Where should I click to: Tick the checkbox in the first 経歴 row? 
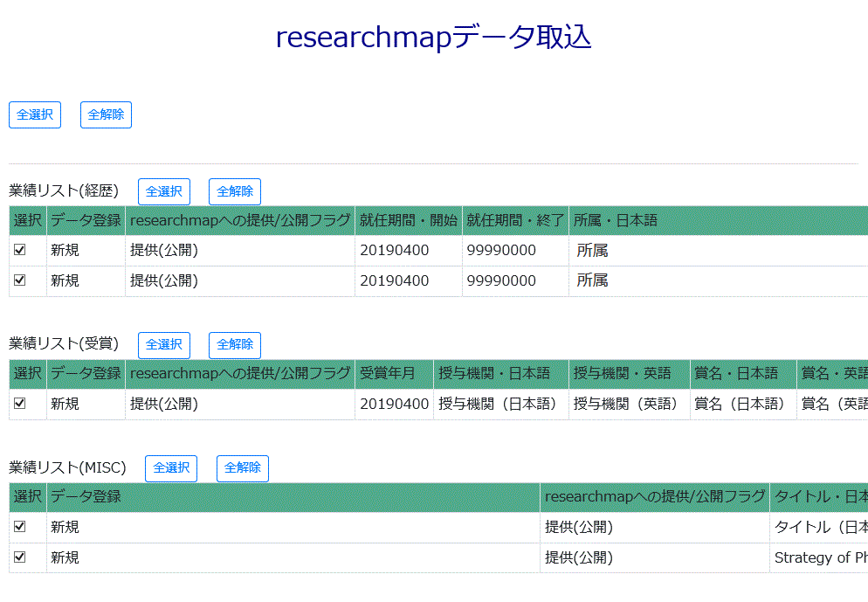tap(20, 250)
